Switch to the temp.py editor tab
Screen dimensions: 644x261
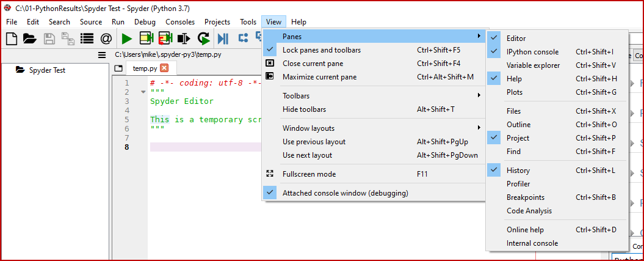pos(145,68)
